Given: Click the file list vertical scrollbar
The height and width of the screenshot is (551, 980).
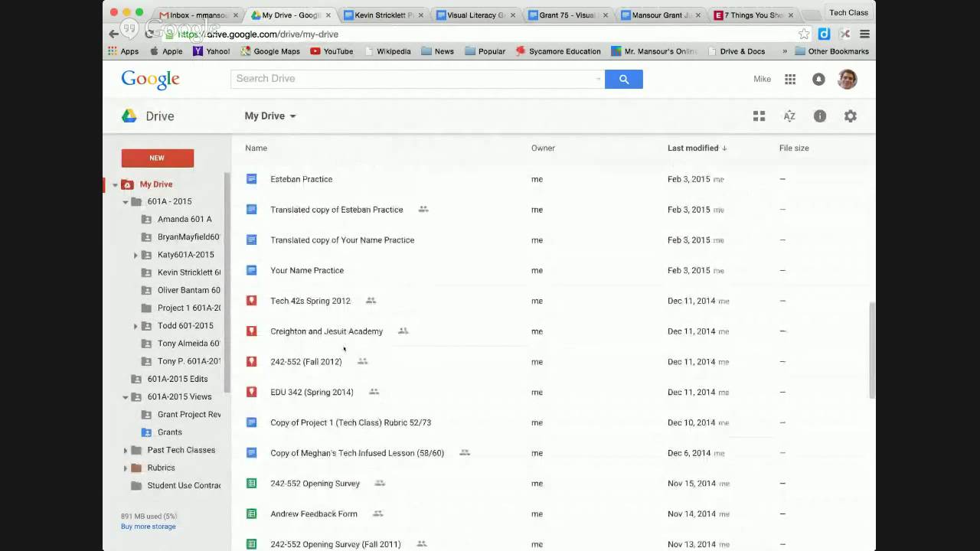Looking at the screenshot, I should click(x=872, y=350).
